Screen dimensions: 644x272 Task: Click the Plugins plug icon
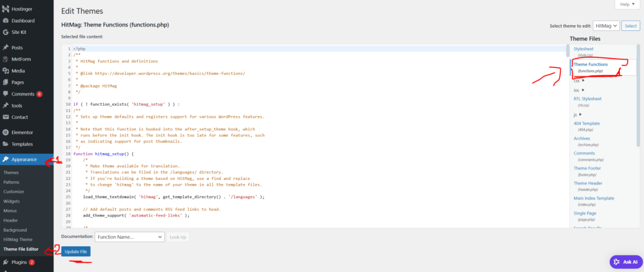6,262
